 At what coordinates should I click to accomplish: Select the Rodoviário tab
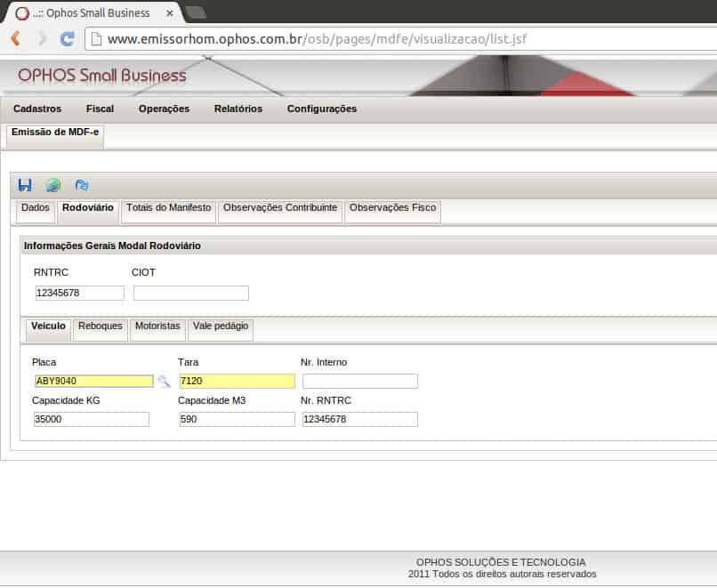(88, 211)
